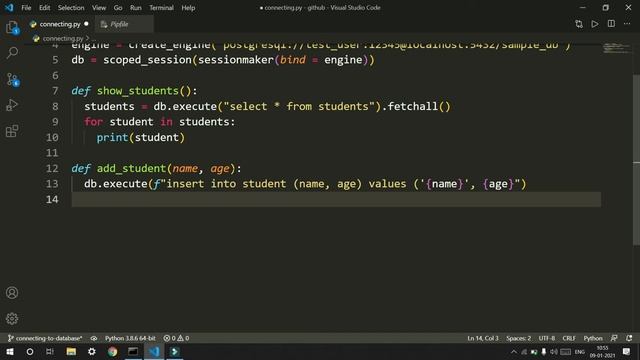Open the Extensions view

point(12,131)
